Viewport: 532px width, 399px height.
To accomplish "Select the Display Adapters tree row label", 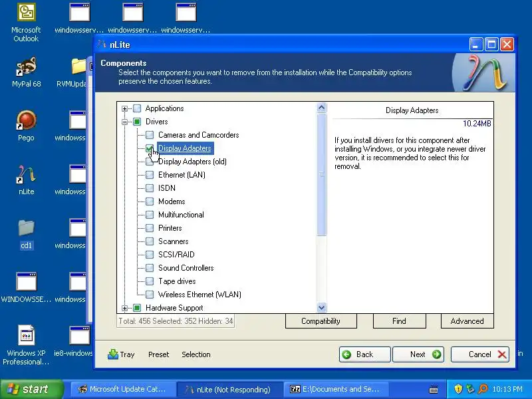I will click(x=185, y=148).
